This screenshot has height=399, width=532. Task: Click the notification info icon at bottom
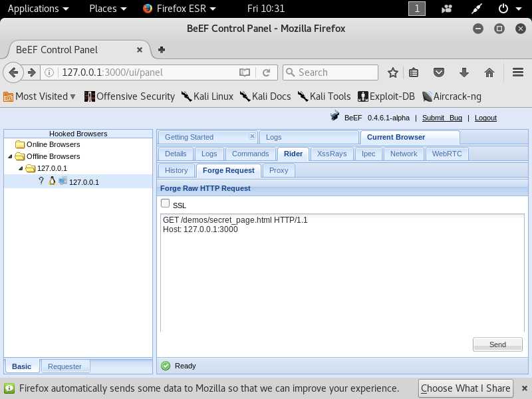(x=9, y=388)
